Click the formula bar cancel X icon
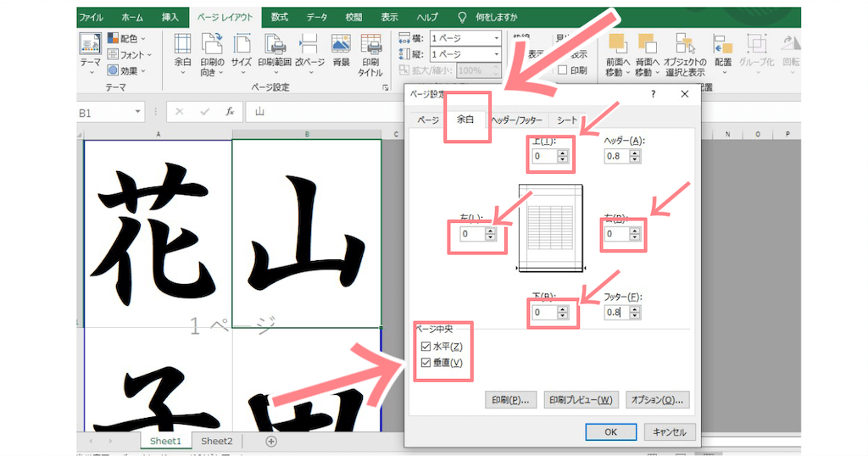This screenshot has height=456, width=868. [x=180, y=112]
